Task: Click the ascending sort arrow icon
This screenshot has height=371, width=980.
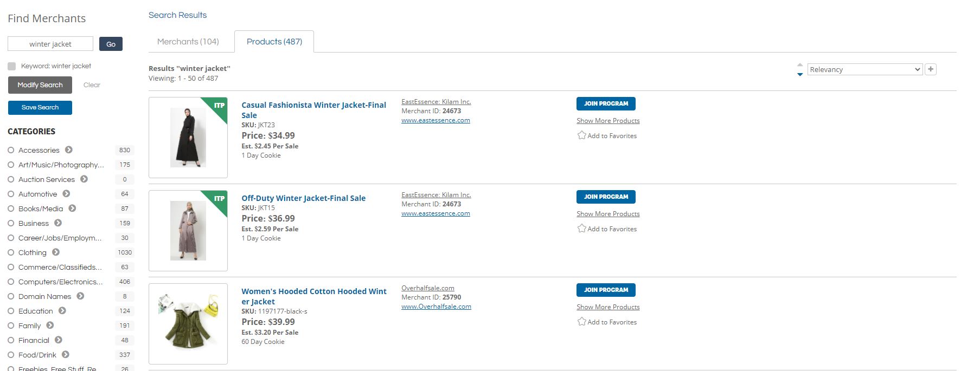Action: click(x=800, y=65)
